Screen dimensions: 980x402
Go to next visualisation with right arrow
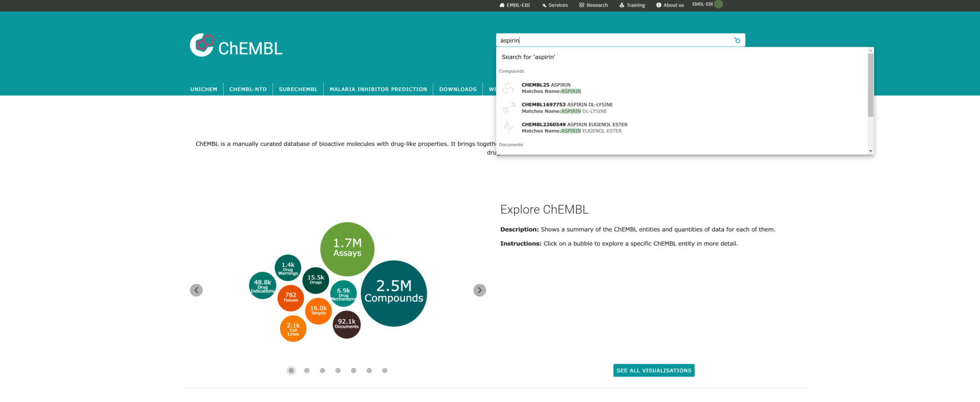click(479, 290)
